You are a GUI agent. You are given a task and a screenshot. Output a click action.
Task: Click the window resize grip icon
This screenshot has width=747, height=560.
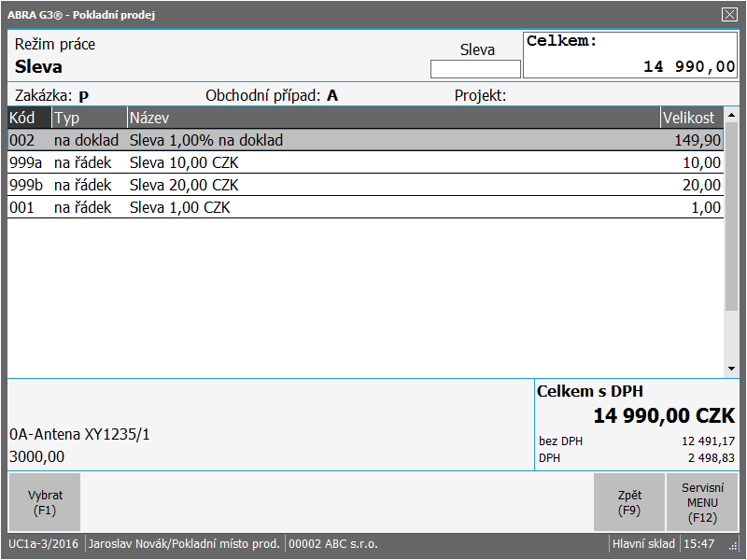[733, 546]
